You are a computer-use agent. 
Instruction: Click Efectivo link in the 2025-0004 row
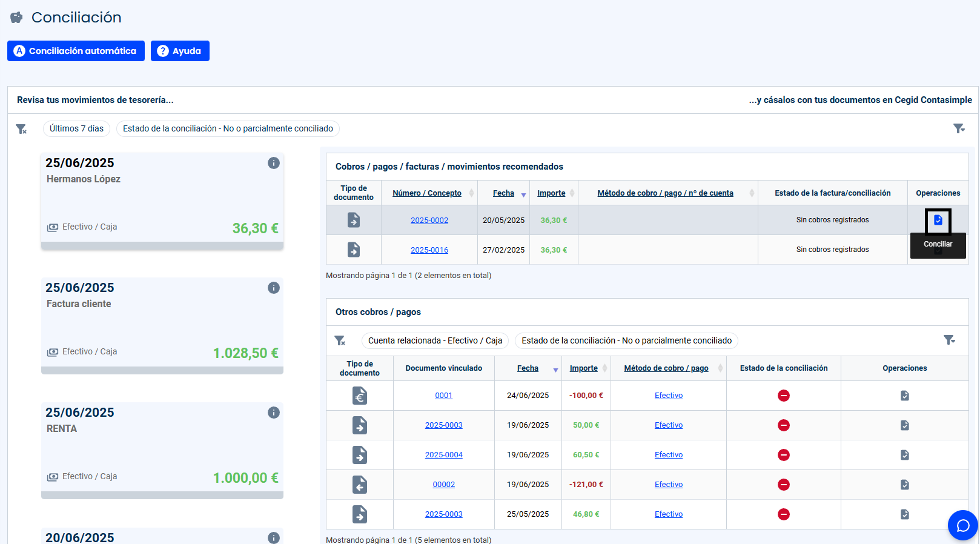pos(669,455)
